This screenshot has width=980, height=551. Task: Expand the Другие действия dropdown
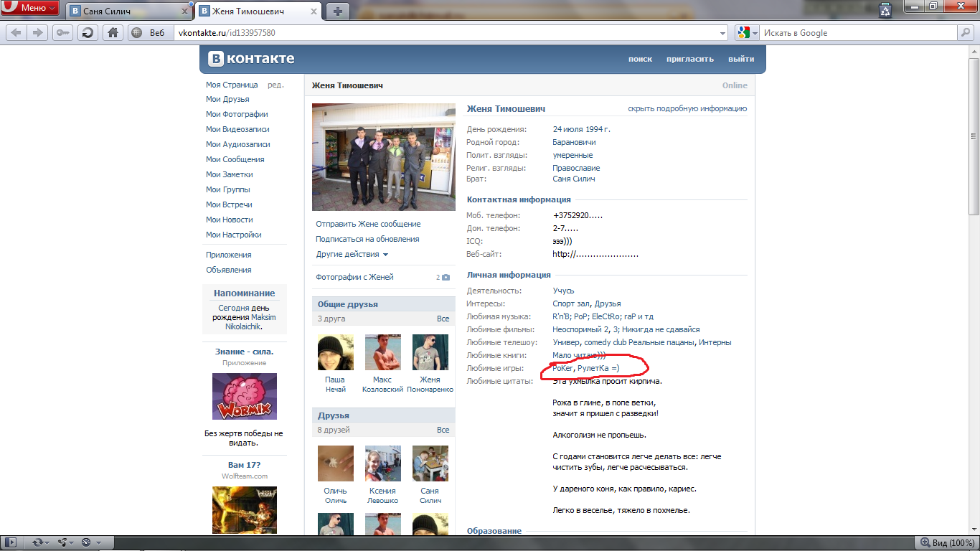coord(352,254)
